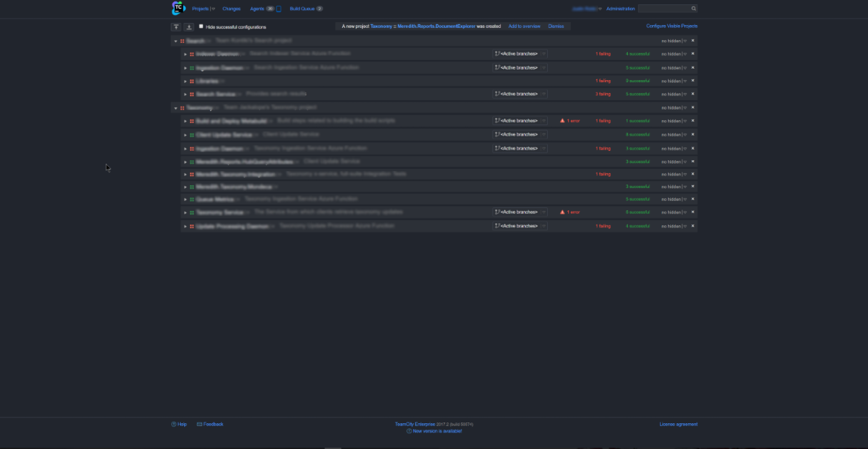This screenshot has width=868, height=449.
Task: Open Meredith.Reports.DocumentExplorer project link
Action: click(x=437, y=26)
